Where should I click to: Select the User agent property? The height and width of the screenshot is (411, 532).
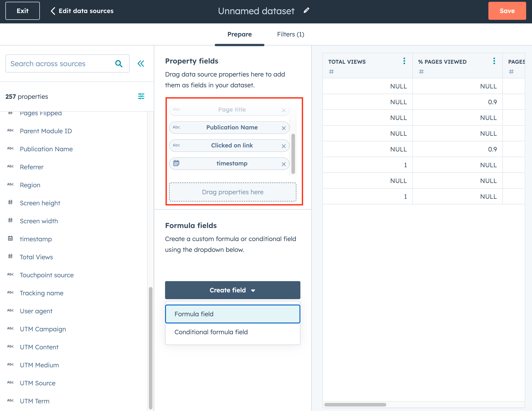36,311
